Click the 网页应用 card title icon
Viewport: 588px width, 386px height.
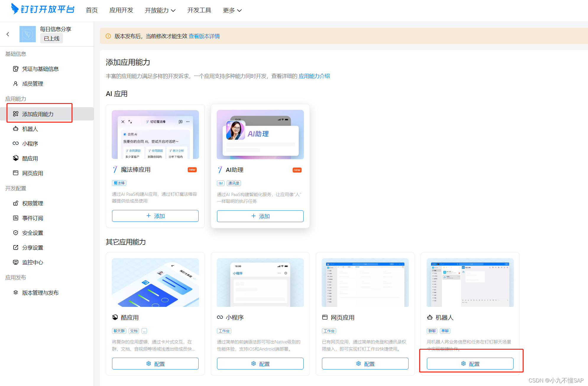(325, 317)
